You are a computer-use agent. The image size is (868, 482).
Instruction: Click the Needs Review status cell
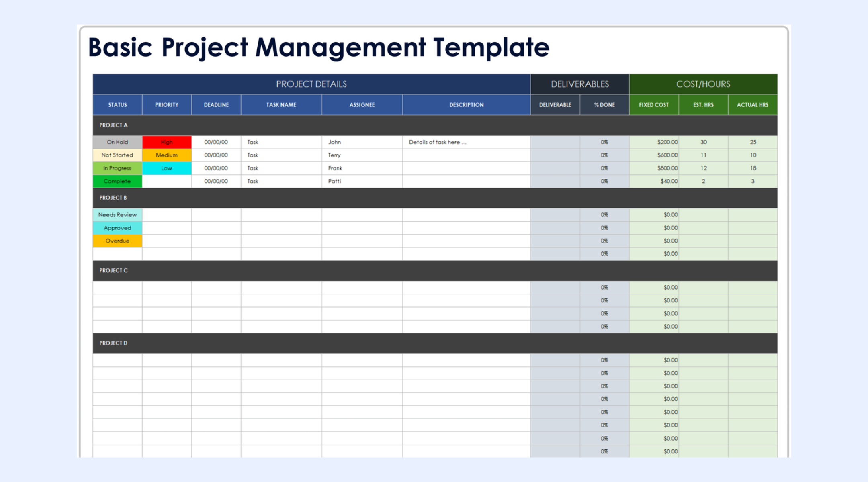coord(117,215)
